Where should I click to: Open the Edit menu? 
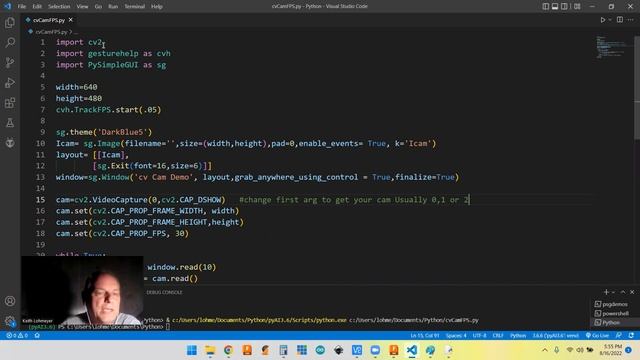pos(37,6)
